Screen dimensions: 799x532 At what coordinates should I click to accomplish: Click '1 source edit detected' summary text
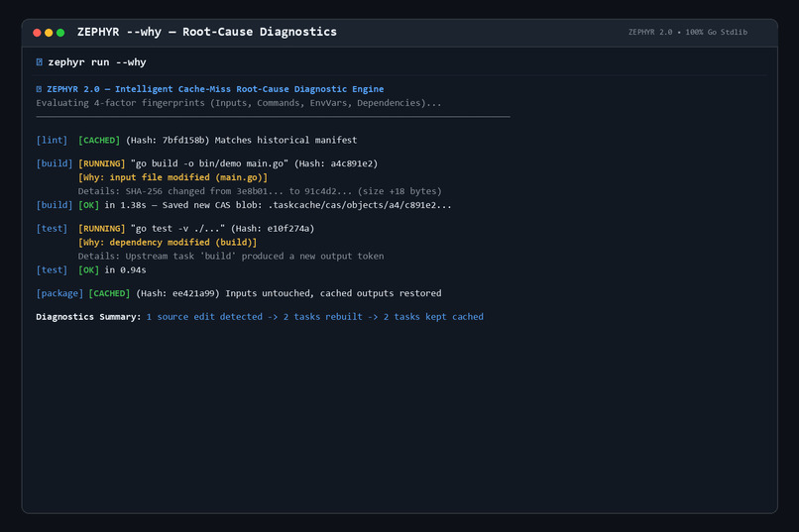tap(204, 316)
